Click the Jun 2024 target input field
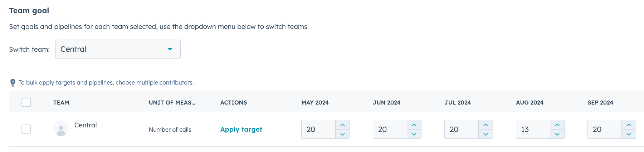 click(x=390, y=130)
